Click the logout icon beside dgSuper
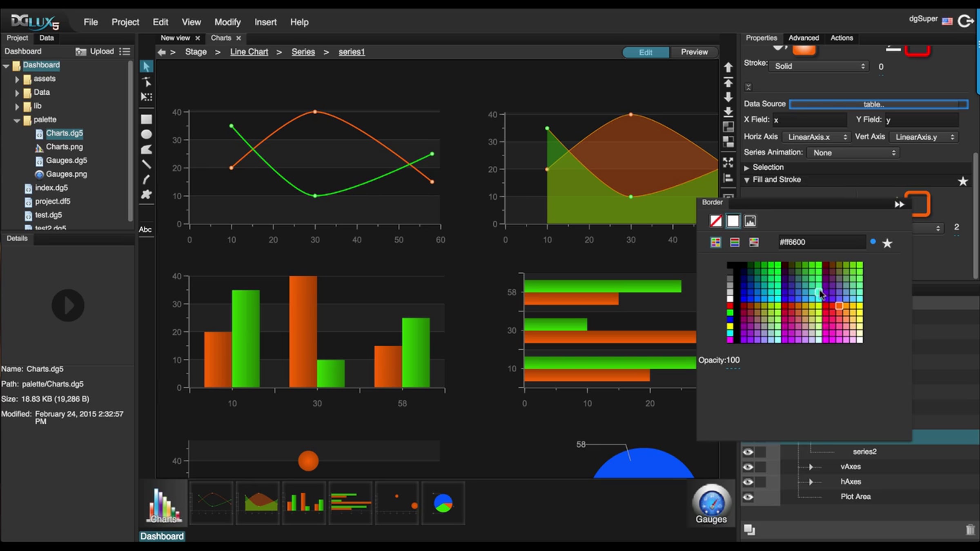 click(966, 21)
